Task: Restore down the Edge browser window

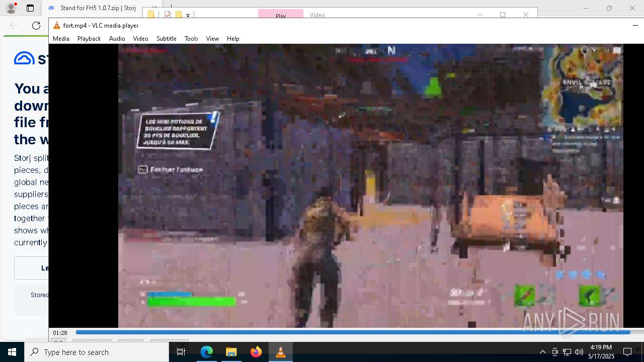Action: pyautogui.click(x=609, y=8)
